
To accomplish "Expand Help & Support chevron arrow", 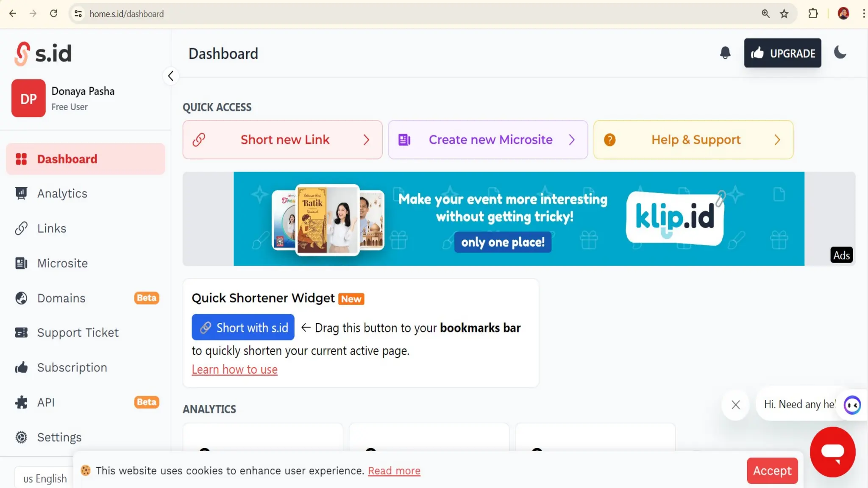I will point(777,140).
